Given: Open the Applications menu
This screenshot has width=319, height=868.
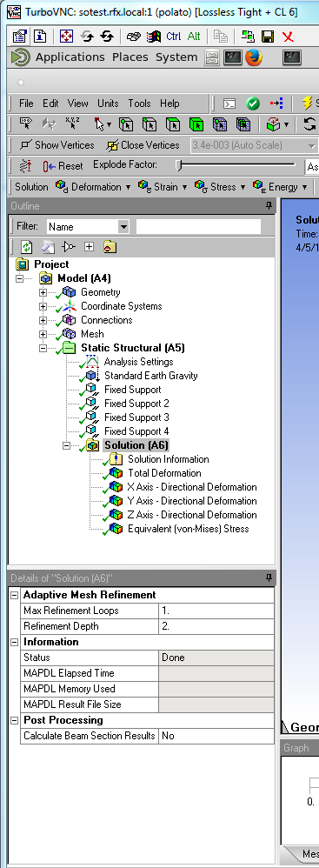Looking at the screenshot, I should point(70,57).
